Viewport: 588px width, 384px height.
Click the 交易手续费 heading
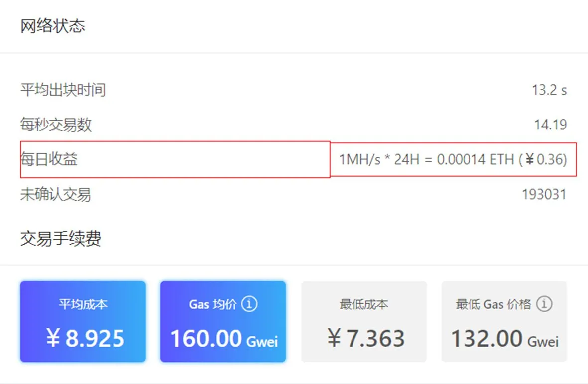[x=60, y=239]
